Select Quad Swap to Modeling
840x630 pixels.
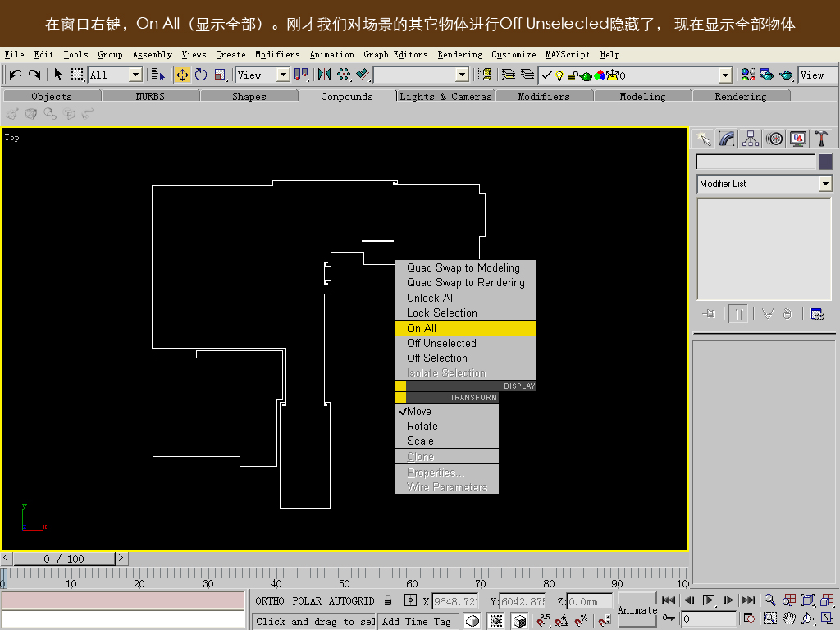click(466, 267)
